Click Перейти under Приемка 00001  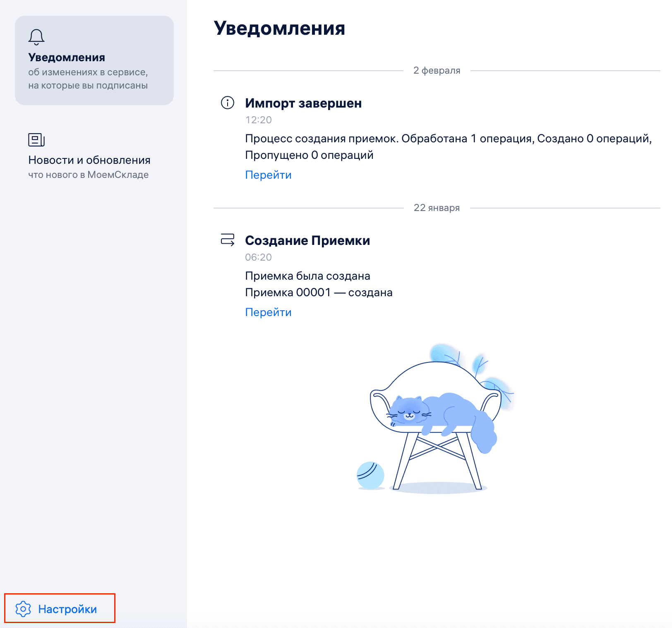(268, 312)
